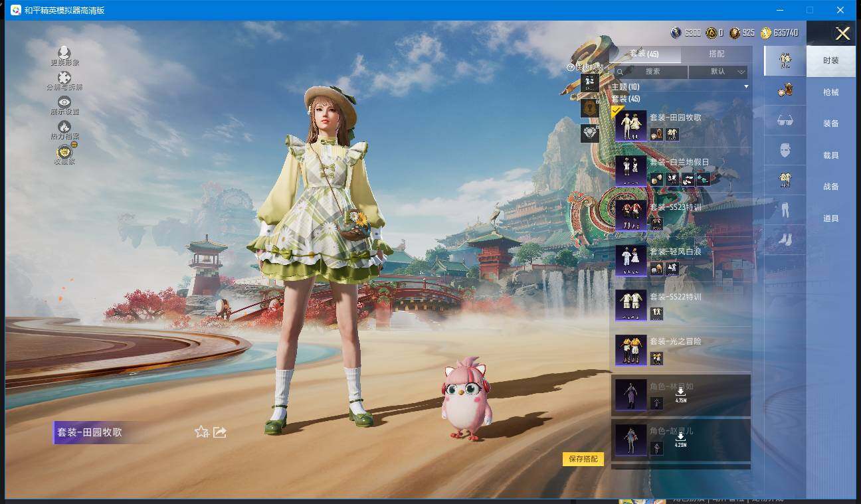Toggle 展示设置 eye display icon

[x=64, y=102]
